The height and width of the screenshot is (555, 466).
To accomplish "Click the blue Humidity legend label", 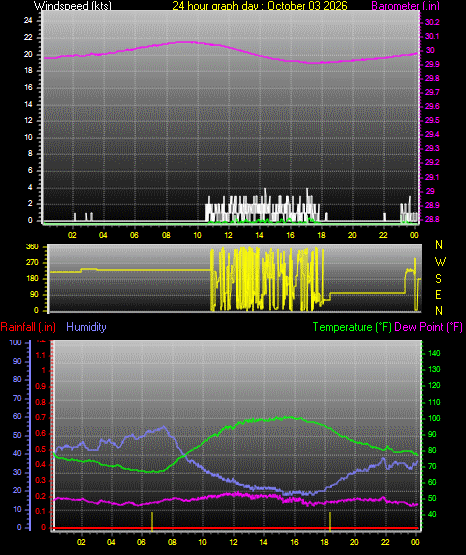I will [86, 327].
